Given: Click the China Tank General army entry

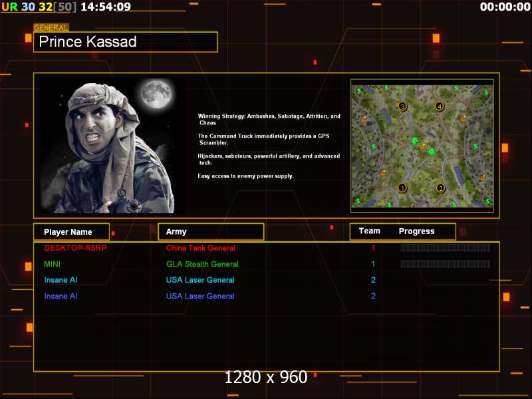Looking at the screenshot, I should 201,247.
